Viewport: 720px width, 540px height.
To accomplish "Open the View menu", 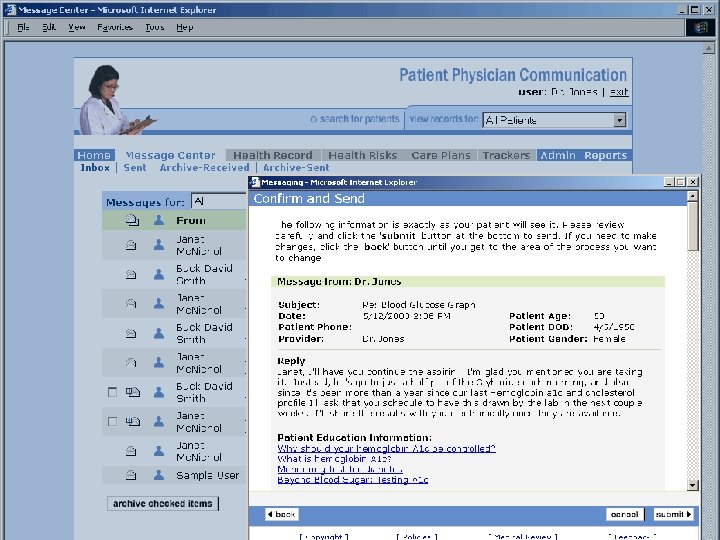I will 77,28.
